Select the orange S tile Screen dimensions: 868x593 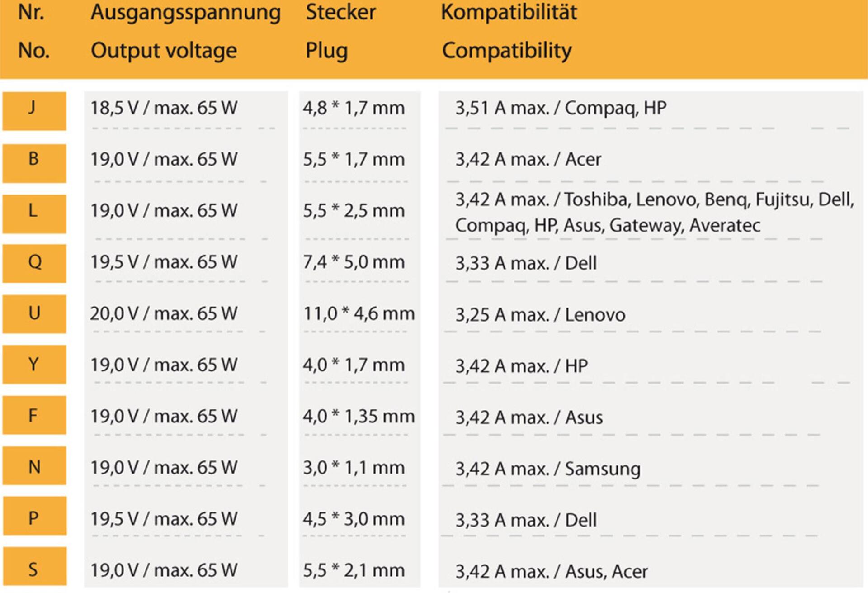point(34,566)
